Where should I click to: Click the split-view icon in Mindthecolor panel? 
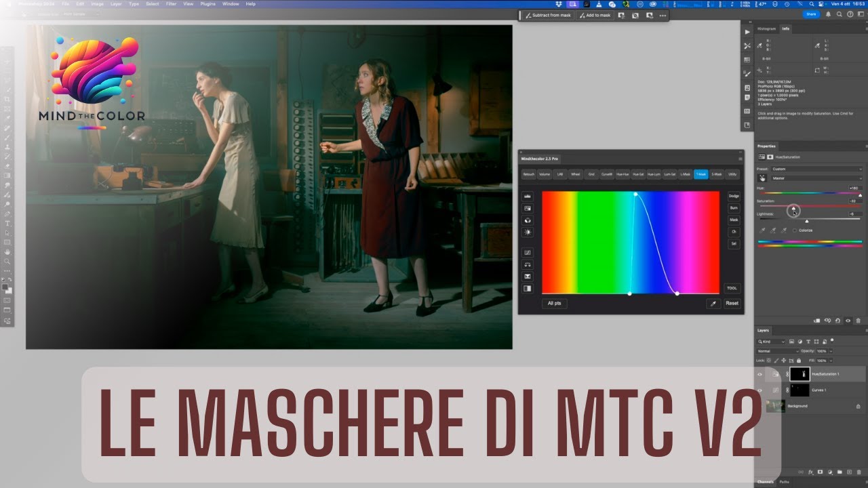click(528, 288)
